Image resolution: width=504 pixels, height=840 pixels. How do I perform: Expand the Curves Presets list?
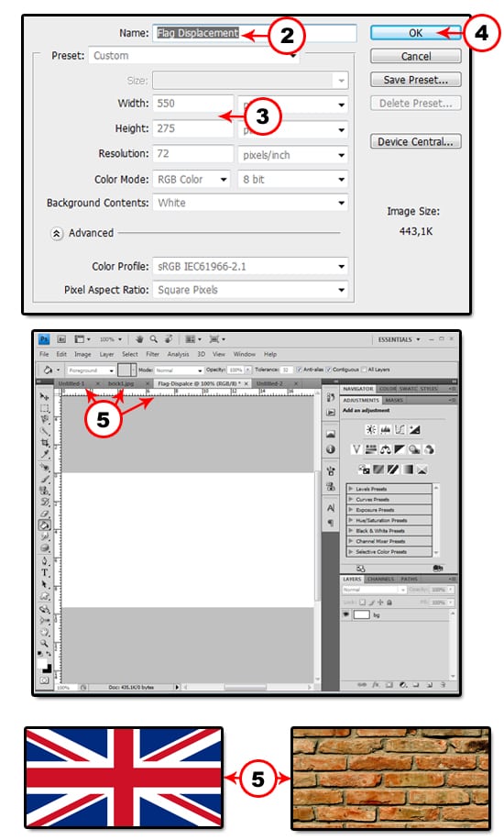(x=389, y=499)
